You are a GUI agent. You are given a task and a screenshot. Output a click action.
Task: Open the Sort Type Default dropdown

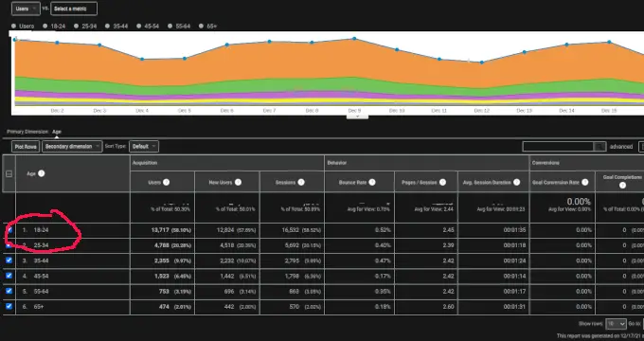[144, 146]
